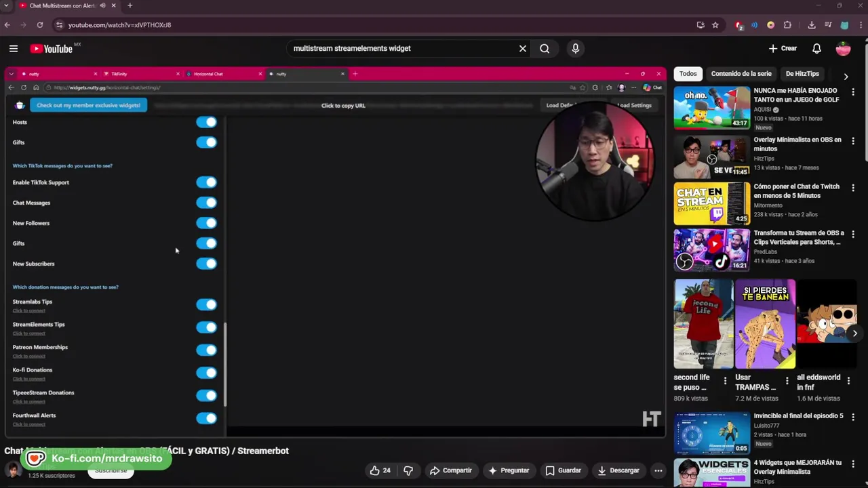The height and width of the screenshot is (488, 868).
Task: Open options for Transforma tu Stream de OBS
Action: [x=853, y=234]
